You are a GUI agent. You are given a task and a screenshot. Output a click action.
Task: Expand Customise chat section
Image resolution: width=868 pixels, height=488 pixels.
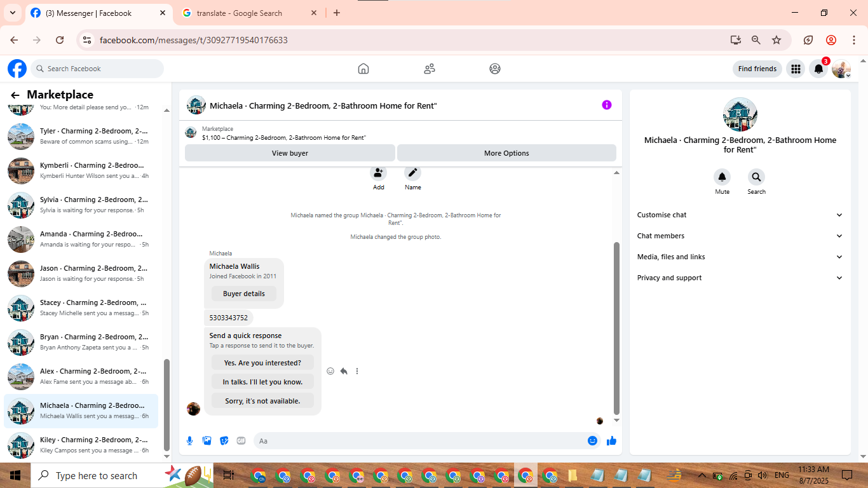click(740, 215)
